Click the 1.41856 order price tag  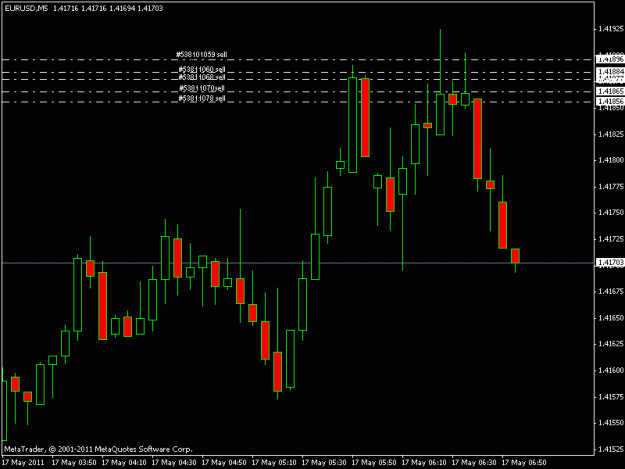(610, 102)
